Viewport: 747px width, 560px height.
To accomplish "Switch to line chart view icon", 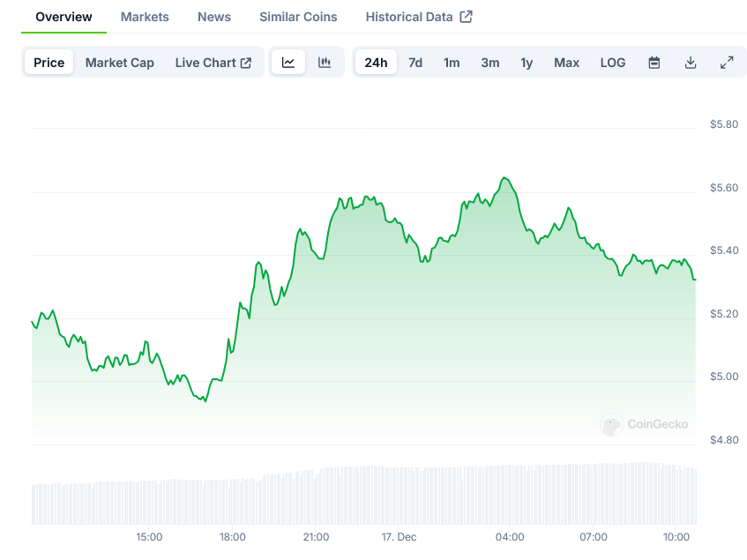I will coord(288,63).
